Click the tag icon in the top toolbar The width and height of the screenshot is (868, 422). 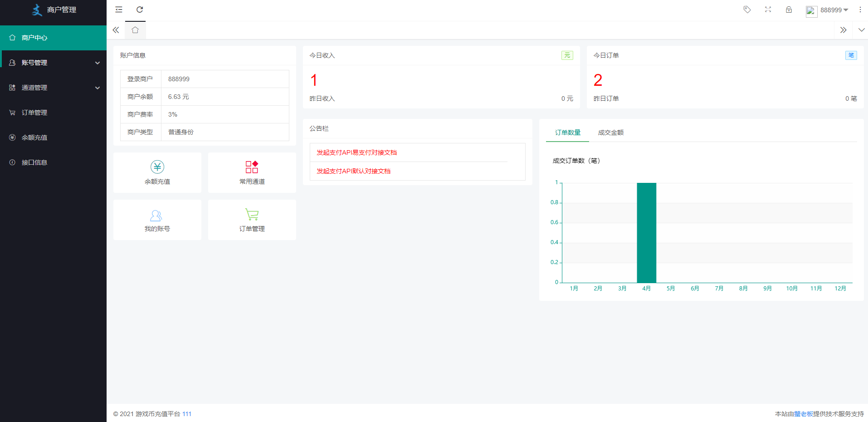pyautogui.click(x=747, y=10)
